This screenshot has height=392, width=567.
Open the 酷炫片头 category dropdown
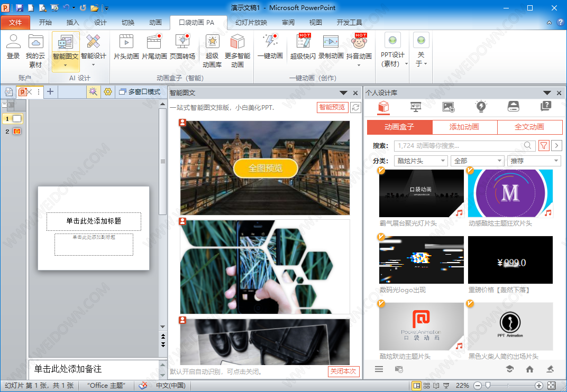click(421, 161)
